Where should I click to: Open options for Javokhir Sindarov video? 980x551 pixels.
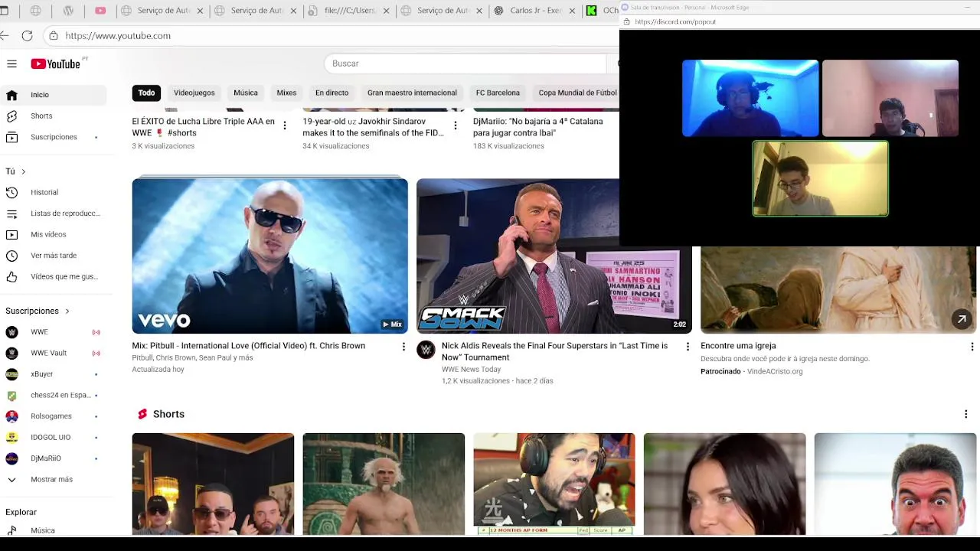[455, 126]
